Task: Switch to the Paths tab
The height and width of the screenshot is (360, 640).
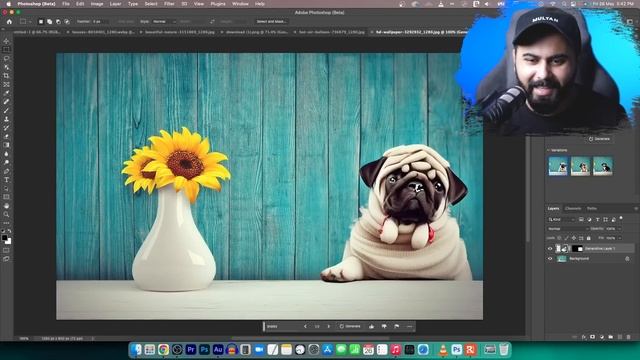Action: coord(592,209)
